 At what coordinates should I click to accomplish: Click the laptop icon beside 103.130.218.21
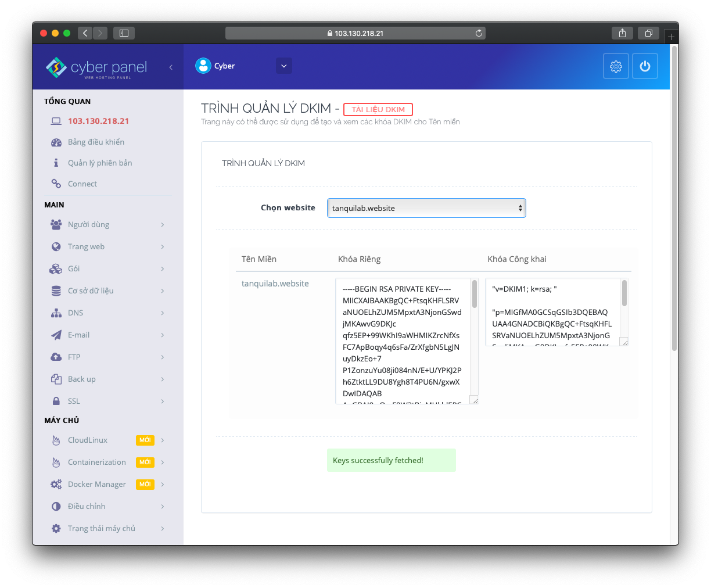56,121
